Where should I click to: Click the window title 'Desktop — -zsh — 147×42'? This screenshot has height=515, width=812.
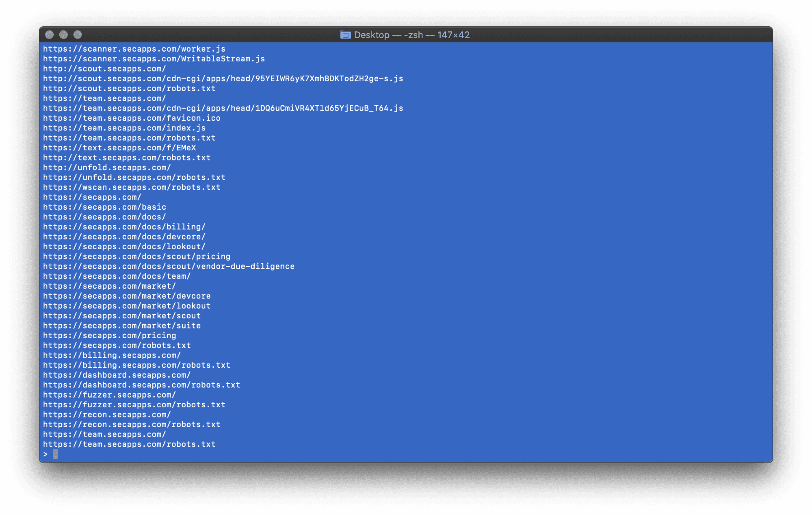click(411, 35)
